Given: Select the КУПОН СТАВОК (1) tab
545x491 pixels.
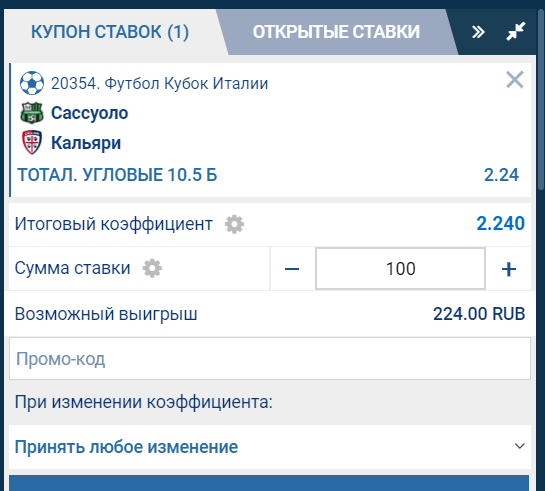Looking at the screenshot, I should click(110, 32).
